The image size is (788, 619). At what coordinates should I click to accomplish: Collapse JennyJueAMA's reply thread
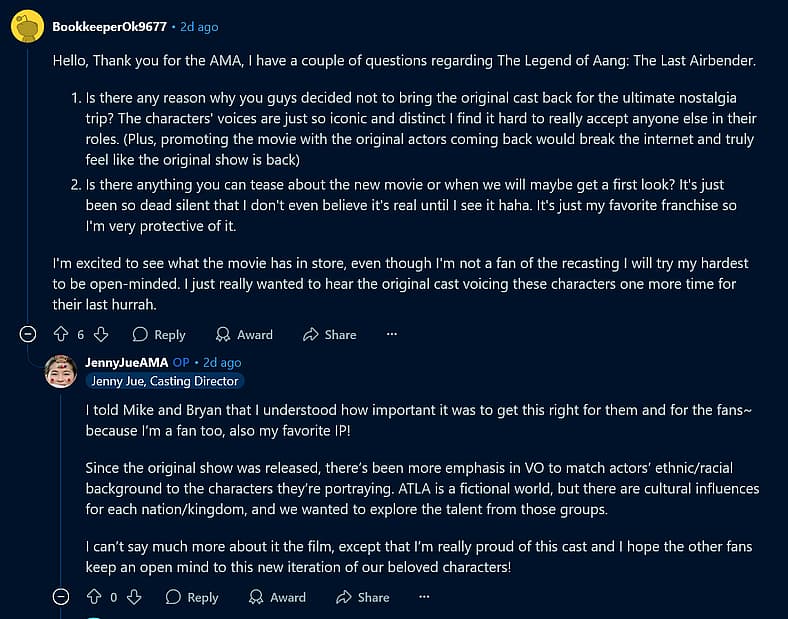(x=61, y=597)
